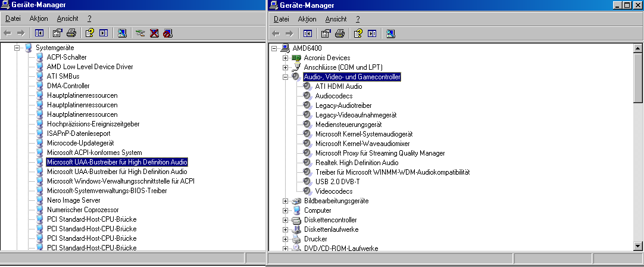
Task: Click the camera icon beside Bildbearbeitungsgeräte
Action: (296, 201)
